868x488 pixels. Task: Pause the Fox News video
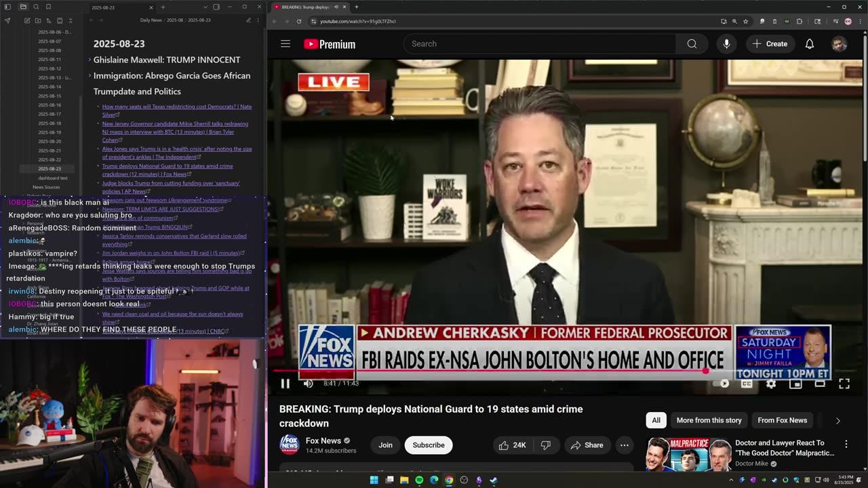point(285,384)
